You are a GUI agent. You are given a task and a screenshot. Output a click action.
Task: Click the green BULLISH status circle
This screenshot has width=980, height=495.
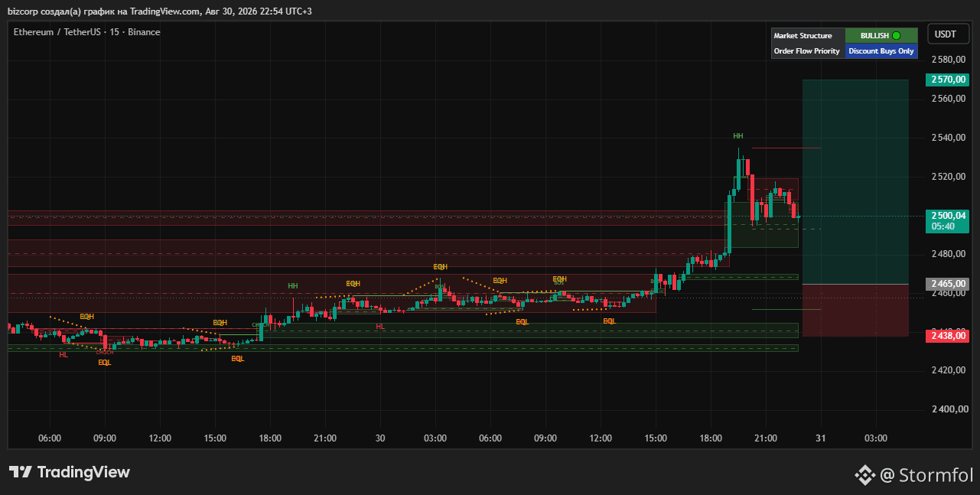[x=897, y=35]
